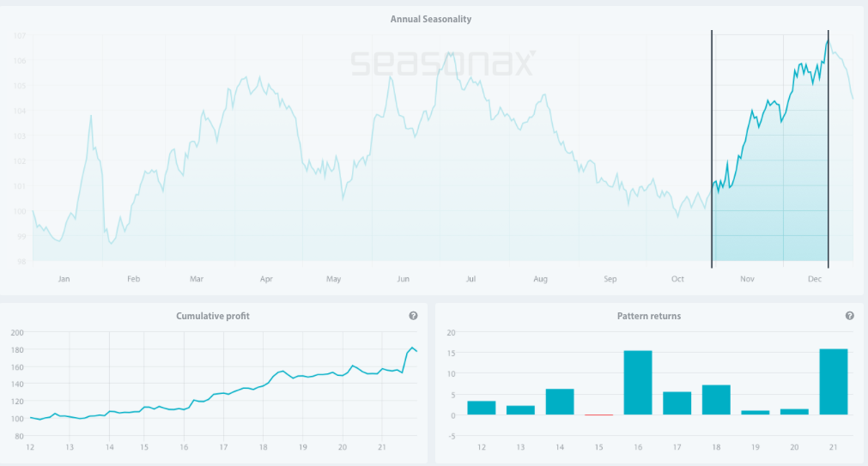
Task: Click the Jul label on seasonality axis
Action: 470,279
